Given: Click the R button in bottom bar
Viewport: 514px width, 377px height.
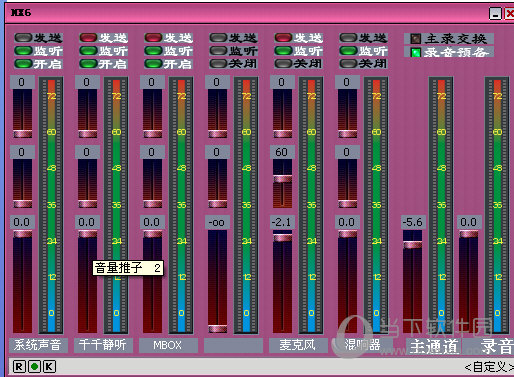Looking at the screenshot, I should pyautogui.click(x=19, y=367).
